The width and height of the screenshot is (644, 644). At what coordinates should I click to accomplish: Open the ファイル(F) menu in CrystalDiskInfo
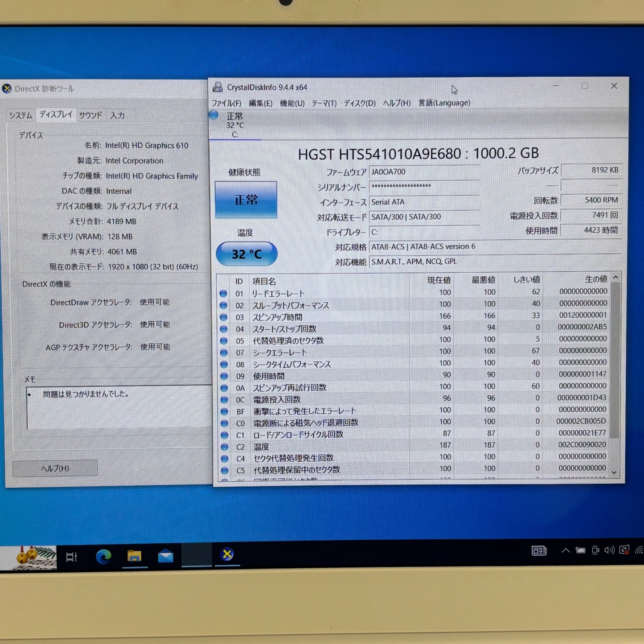[225, 103]
